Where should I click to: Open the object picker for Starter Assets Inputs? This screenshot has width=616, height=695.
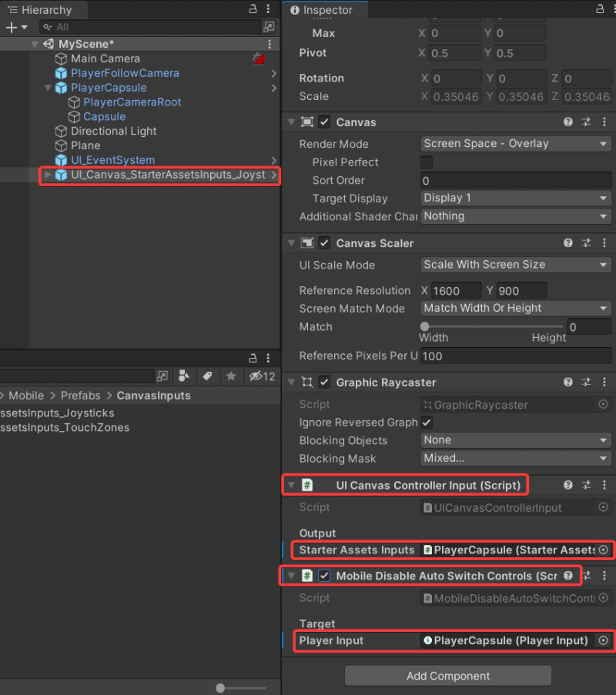pos(604,550)
